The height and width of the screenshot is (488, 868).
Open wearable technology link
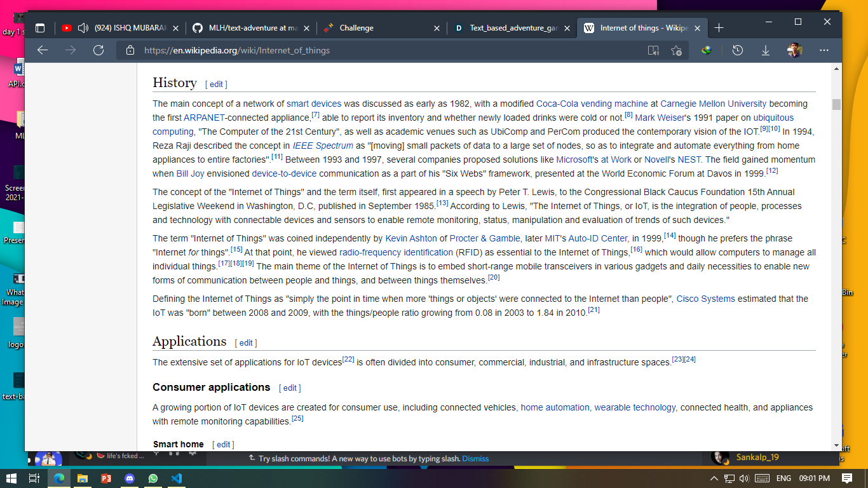click(635, 407)
